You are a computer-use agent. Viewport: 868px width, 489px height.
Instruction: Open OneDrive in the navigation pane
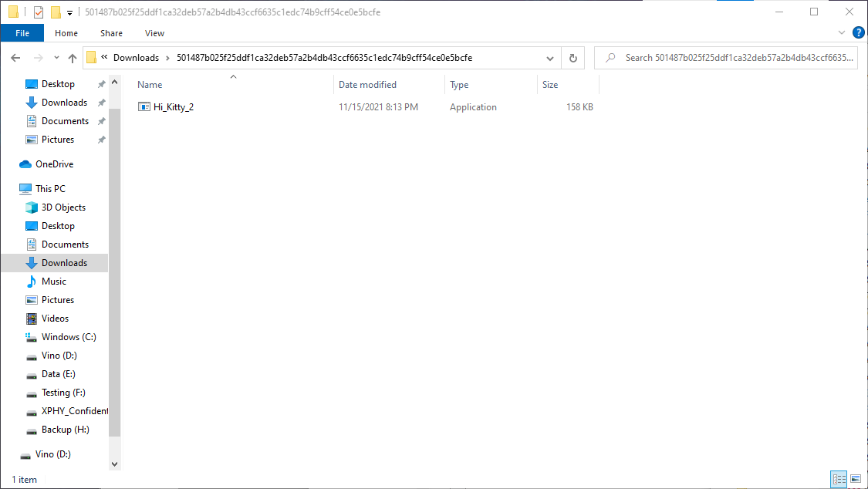54,164
